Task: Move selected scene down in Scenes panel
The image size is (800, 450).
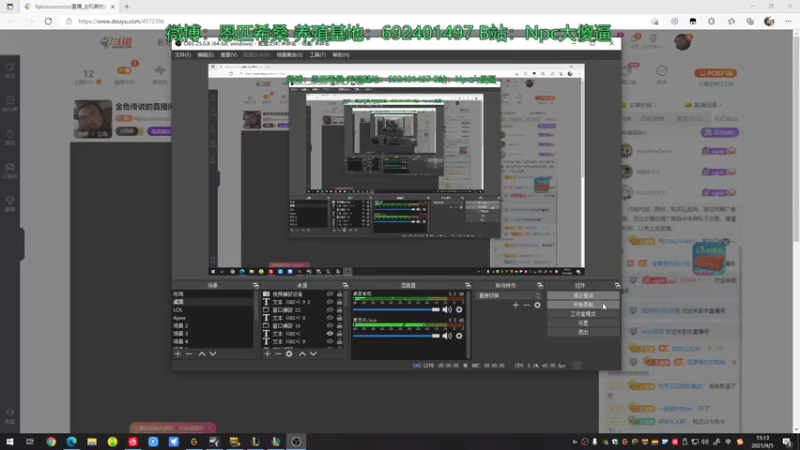Action: point(213,354)
